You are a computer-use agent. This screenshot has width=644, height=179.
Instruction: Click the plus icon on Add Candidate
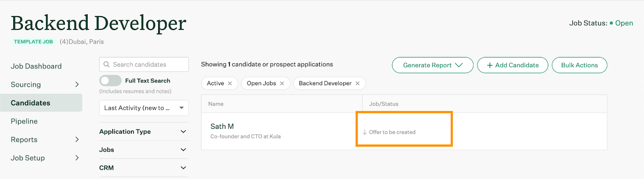point(490,65)
